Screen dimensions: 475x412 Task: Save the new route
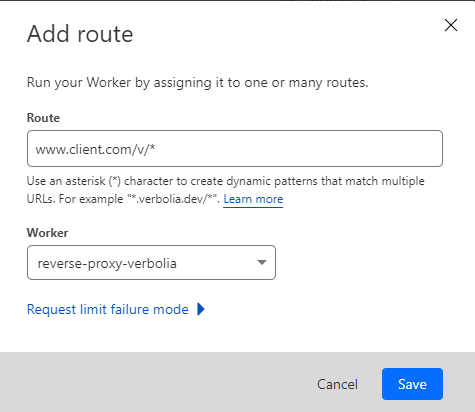pos(412,384)
